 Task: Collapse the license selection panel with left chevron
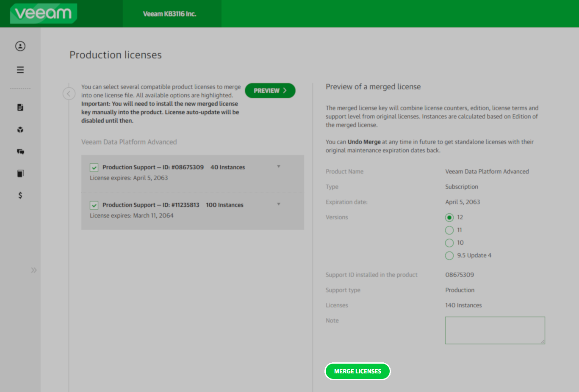point(69,93)
